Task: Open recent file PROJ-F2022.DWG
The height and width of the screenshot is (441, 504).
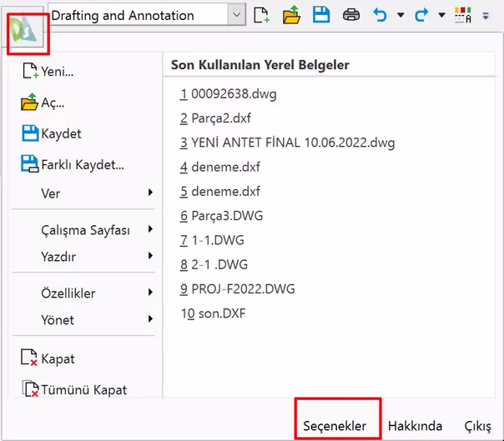Action: 237,289
